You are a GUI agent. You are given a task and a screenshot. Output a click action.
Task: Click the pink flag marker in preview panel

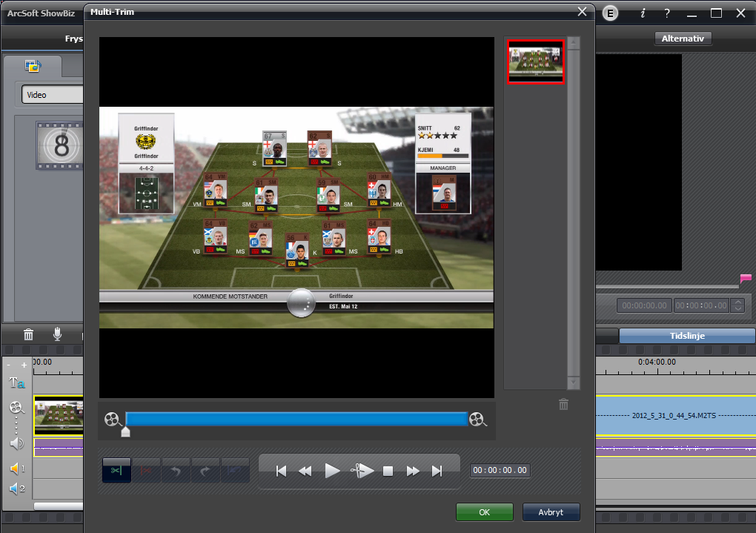pyautogui.click(x=746, y=278)
